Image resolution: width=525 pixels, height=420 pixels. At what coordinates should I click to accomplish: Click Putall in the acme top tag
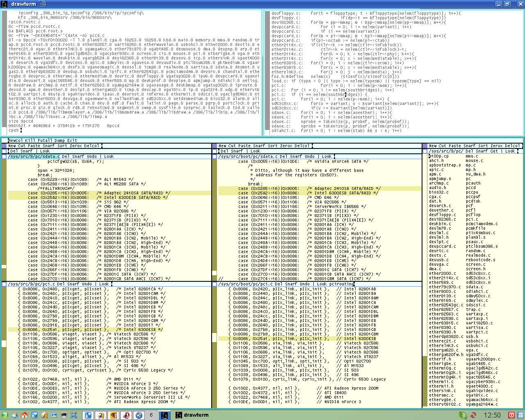tap(45, 140)
